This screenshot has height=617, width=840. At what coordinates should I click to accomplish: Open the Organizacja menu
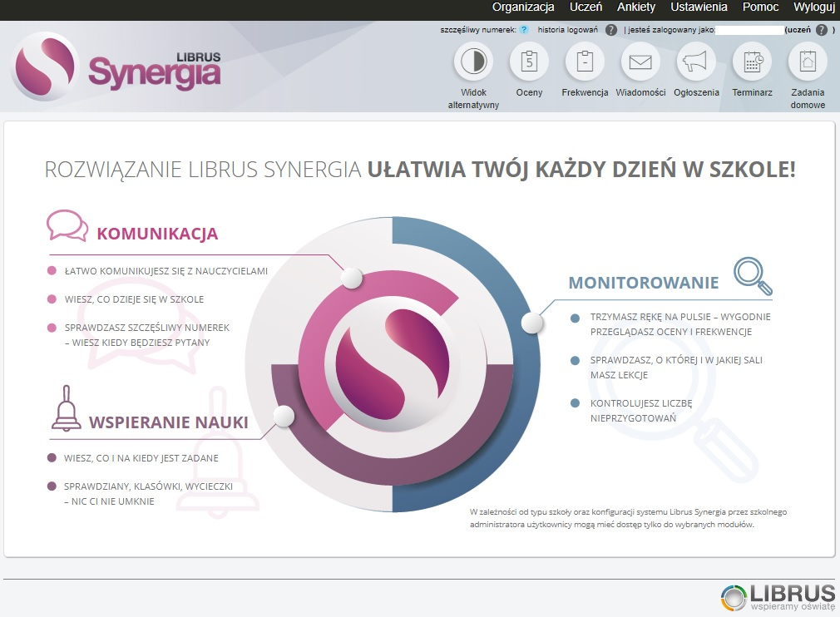[523, 7]
